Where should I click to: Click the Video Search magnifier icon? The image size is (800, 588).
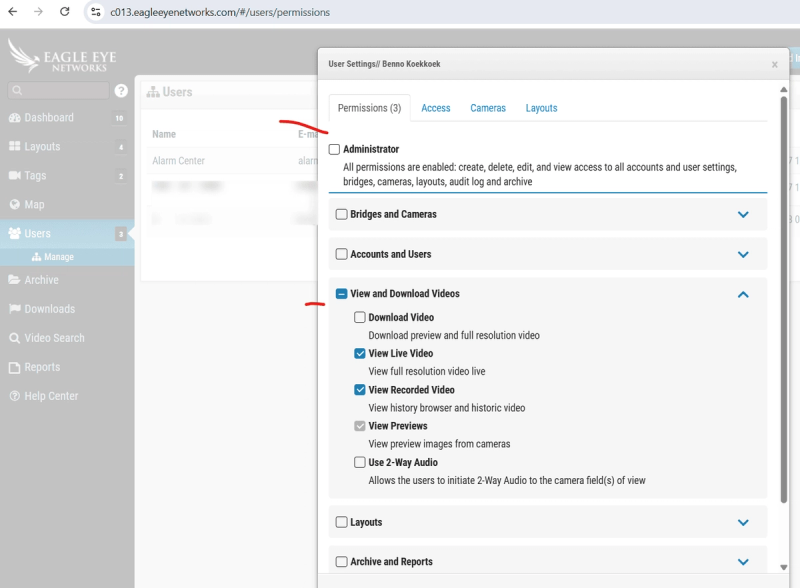tap(15, 338)
